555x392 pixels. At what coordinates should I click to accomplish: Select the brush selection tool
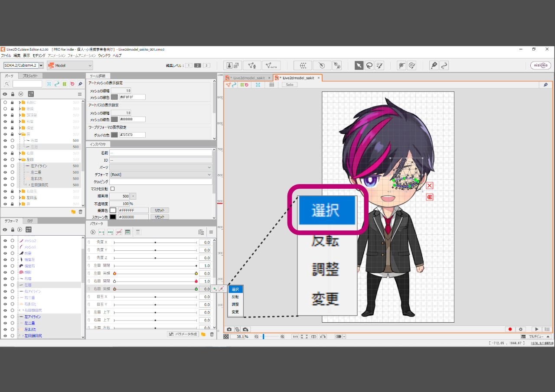[x=380, y=65]
